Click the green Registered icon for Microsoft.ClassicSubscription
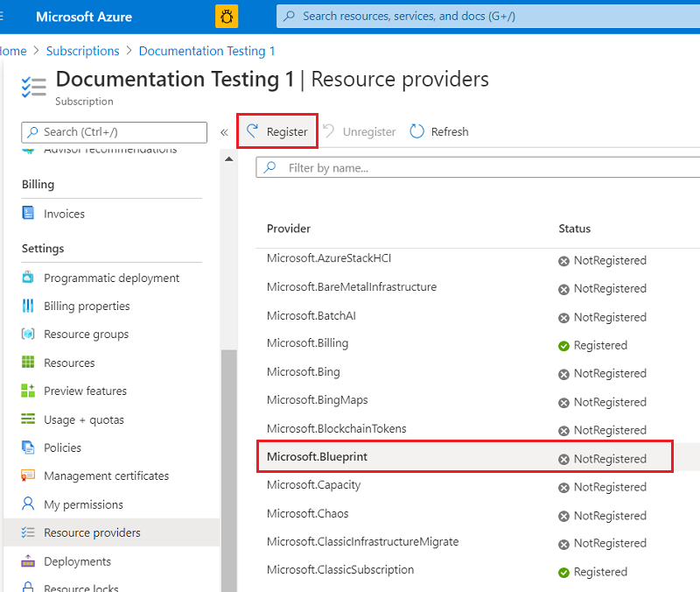Screen dimensions: 700x592 click(563, 573)
